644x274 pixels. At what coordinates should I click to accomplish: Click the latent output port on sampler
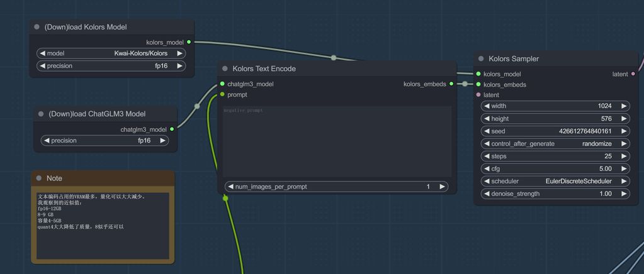coord(633,74)
